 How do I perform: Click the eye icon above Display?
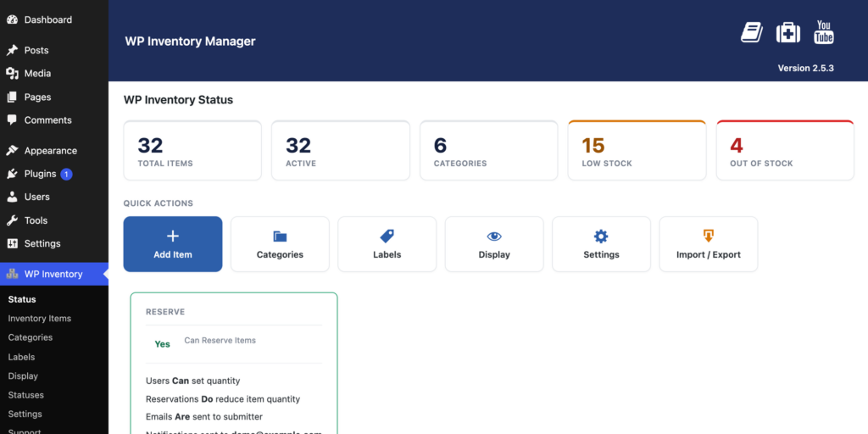click(x=494, y=236)
